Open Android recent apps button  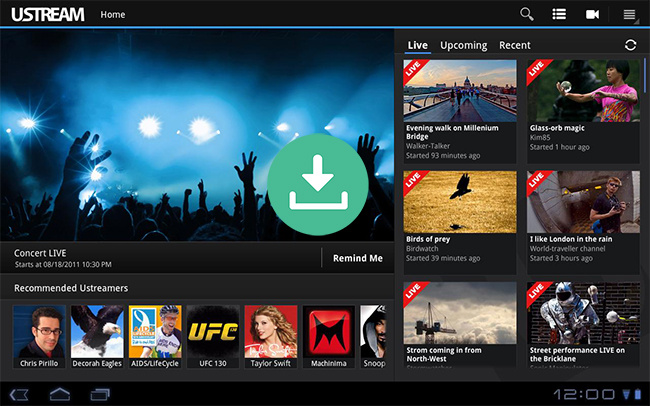[100, 394]
